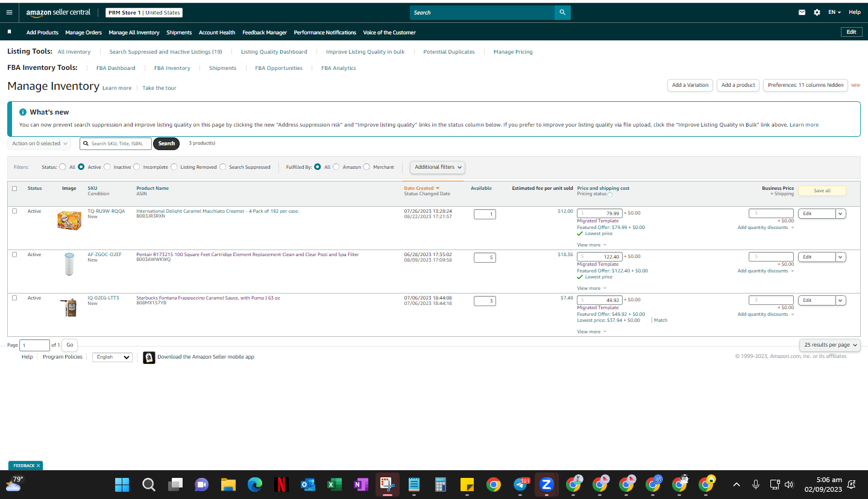The height and width of the screenshot is (499, 868).
Task: Open Outlook from taskbar
Action: tap(307, 485)
